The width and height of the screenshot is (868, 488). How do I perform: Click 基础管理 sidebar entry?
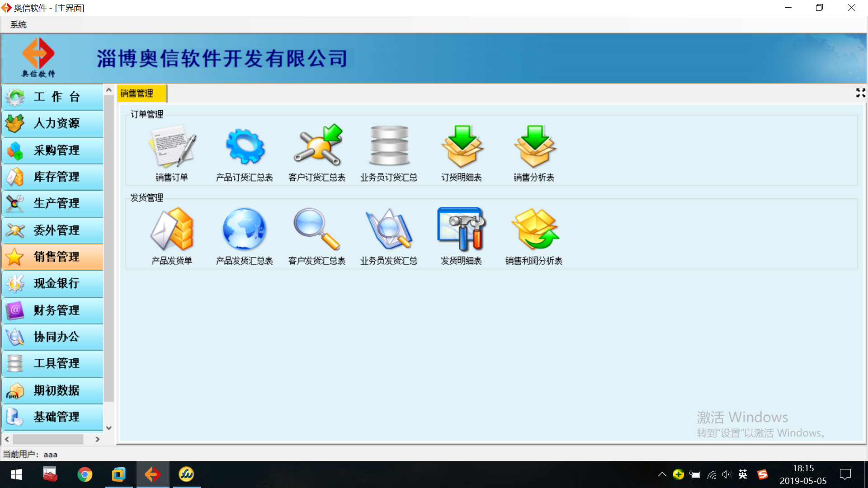pos(53,417)
